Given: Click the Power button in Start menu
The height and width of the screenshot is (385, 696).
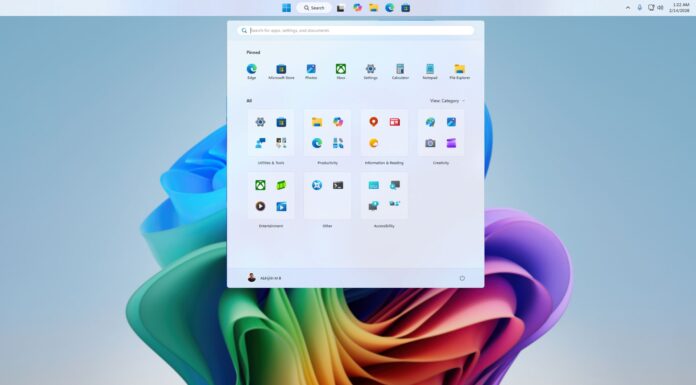Looking at the screenshot, I should 462,278.
